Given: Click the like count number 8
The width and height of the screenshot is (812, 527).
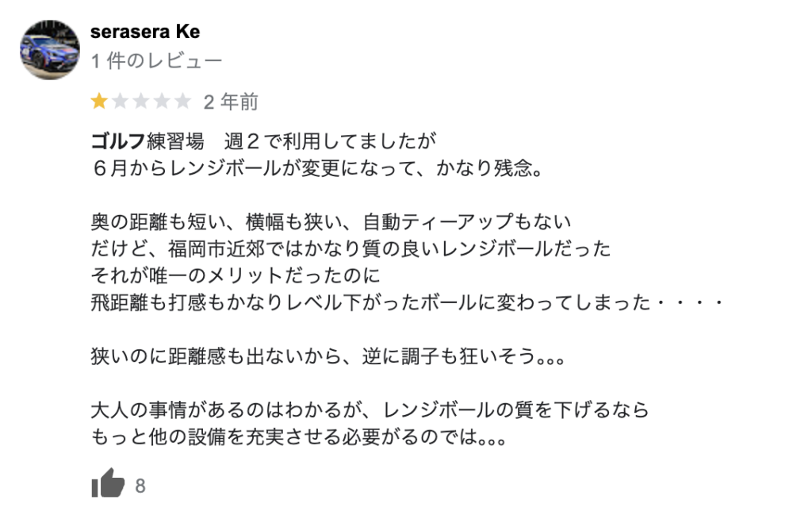Looking at the screenshot, I should click(x=140, y=486).
